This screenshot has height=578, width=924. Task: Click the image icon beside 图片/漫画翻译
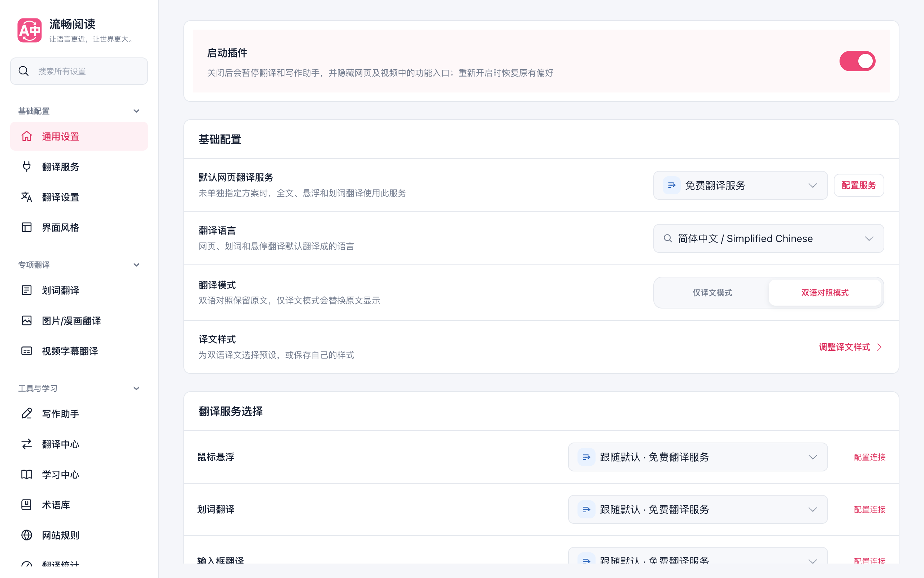(27, 320)
